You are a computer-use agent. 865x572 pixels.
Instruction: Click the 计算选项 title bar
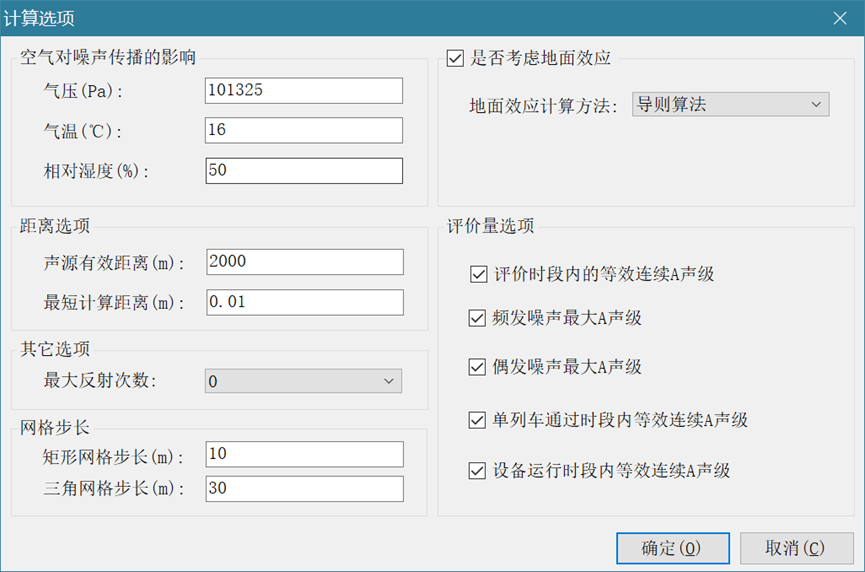[400, 18]
